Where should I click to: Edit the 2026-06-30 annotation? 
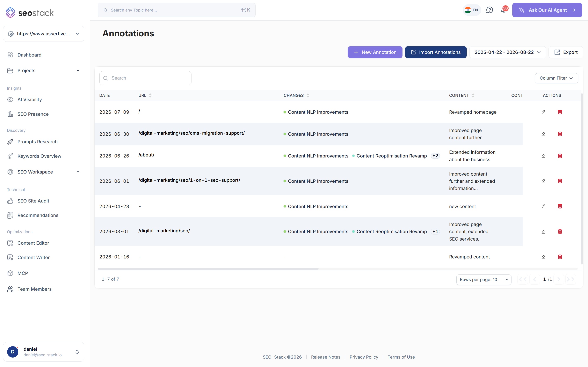543,134
